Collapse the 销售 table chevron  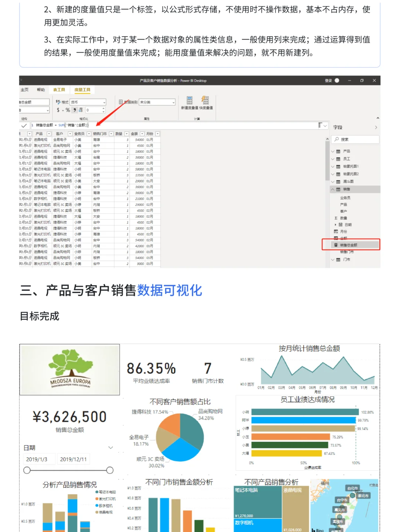pyautogui.click(x=332, y=190)
